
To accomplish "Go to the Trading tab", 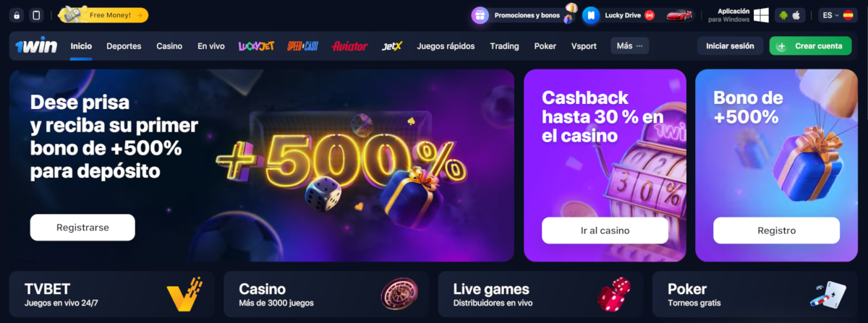I will click(x=504, y=46).
